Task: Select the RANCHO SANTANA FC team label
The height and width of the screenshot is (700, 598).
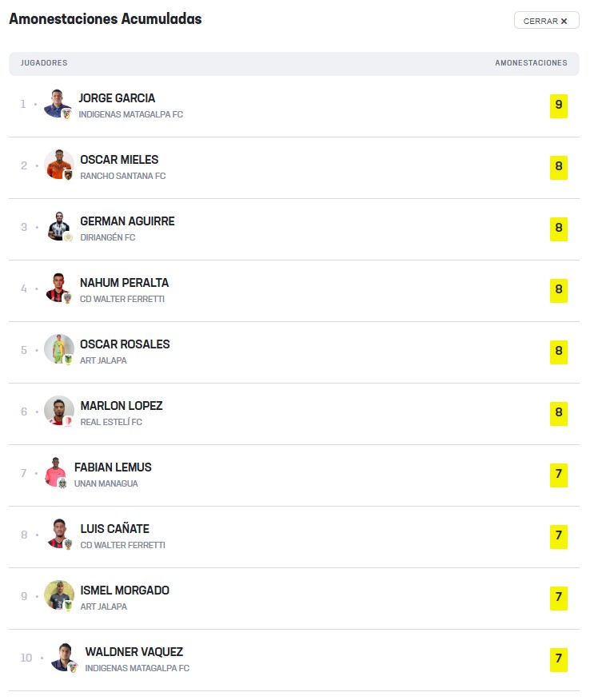Action: point(123,177)
